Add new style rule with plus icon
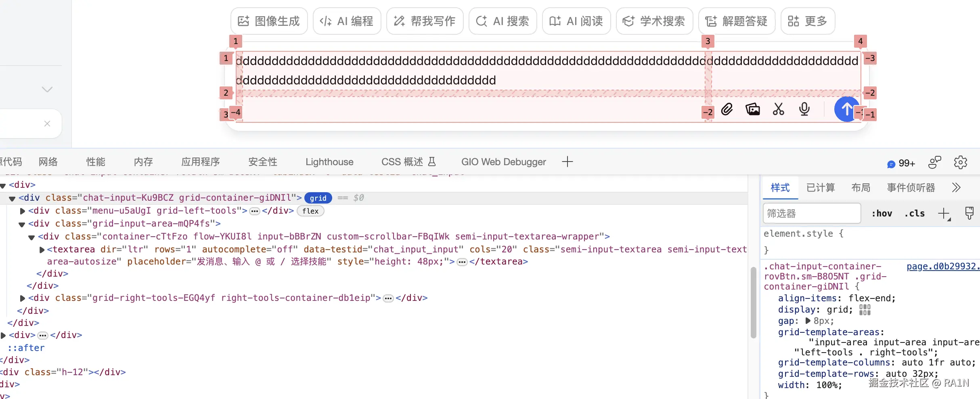 [x=944, y=214]
